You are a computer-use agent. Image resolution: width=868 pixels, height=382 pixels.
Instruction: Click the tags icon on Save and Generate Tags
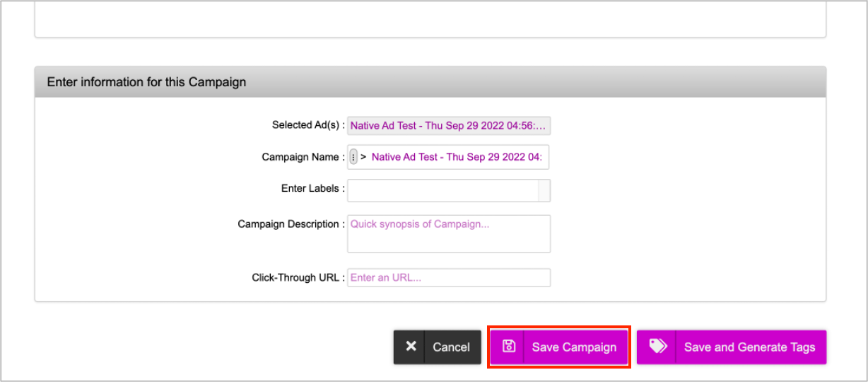click(x=657, y=347)
